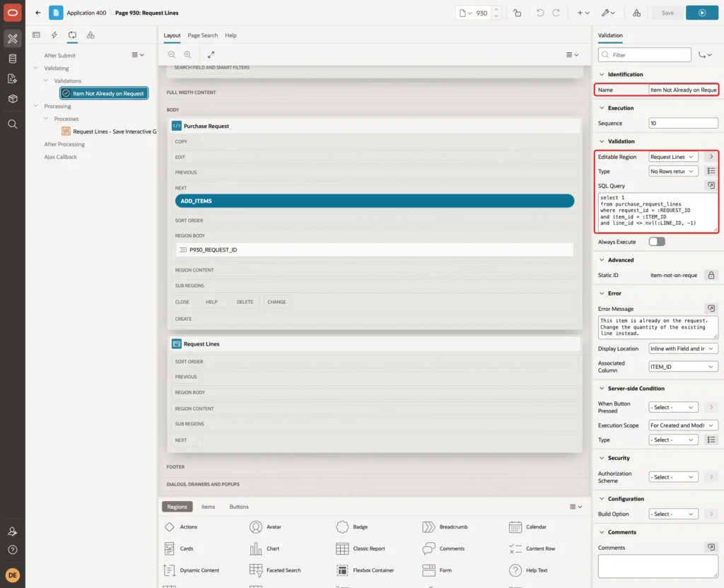This screenshot has width=724, height=588.
Task: Open SQL Workshop database icon
Action: point(13,59)
